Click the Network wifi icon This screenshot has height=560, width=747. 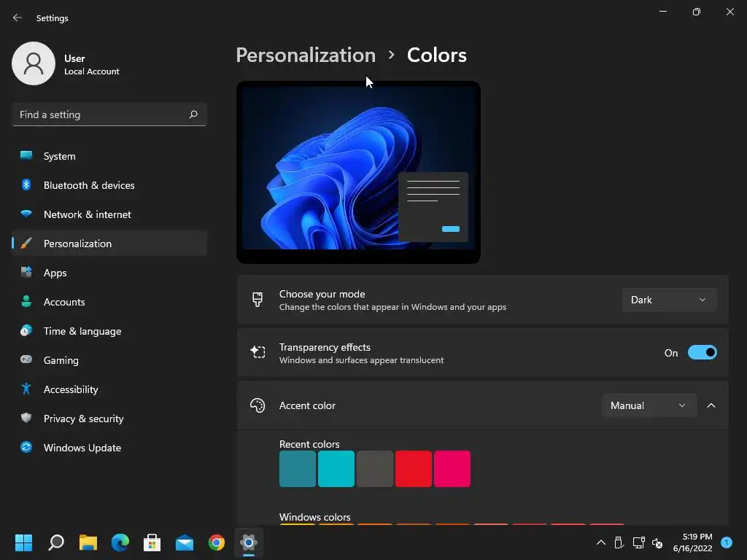[x=26, y=214]
